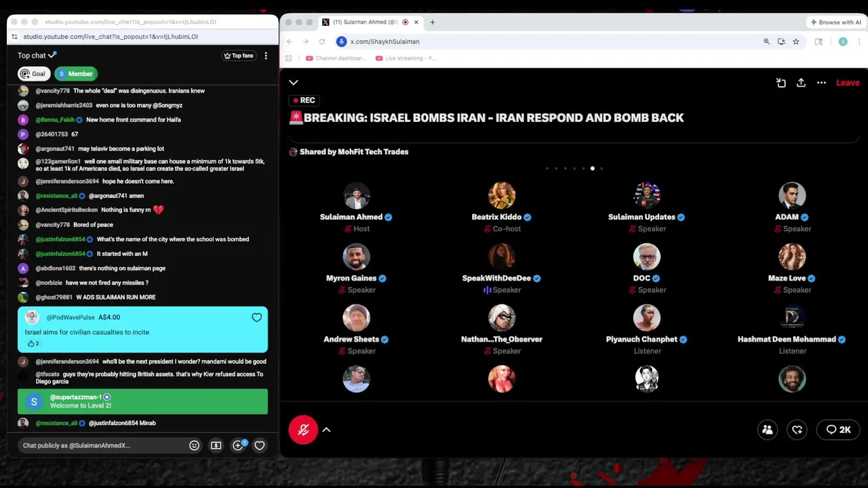Open Myron Gaines speaker avatar
868x488 pixels.
point(356,257)
